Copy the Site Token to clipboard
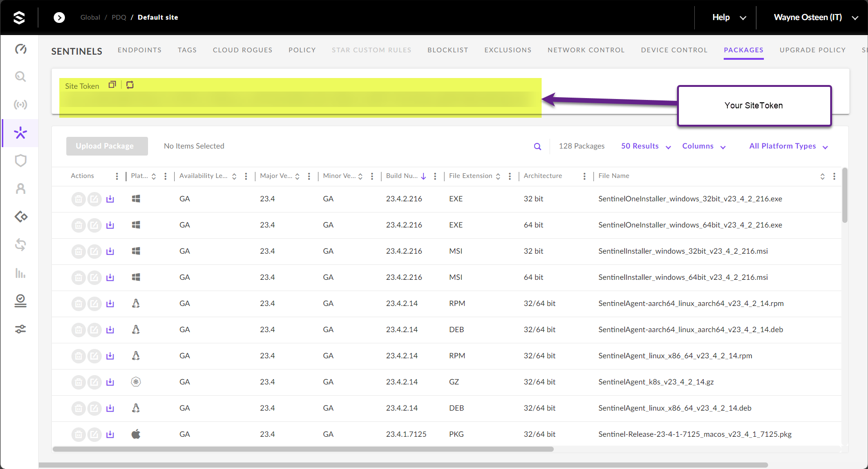 click(112, 85)
